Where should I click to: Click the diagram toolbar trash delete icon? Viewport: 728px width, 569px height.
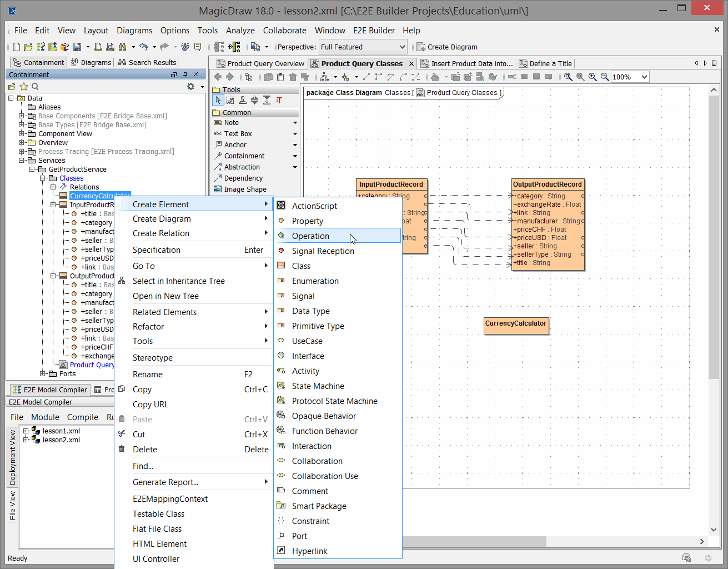pos(293,77)
